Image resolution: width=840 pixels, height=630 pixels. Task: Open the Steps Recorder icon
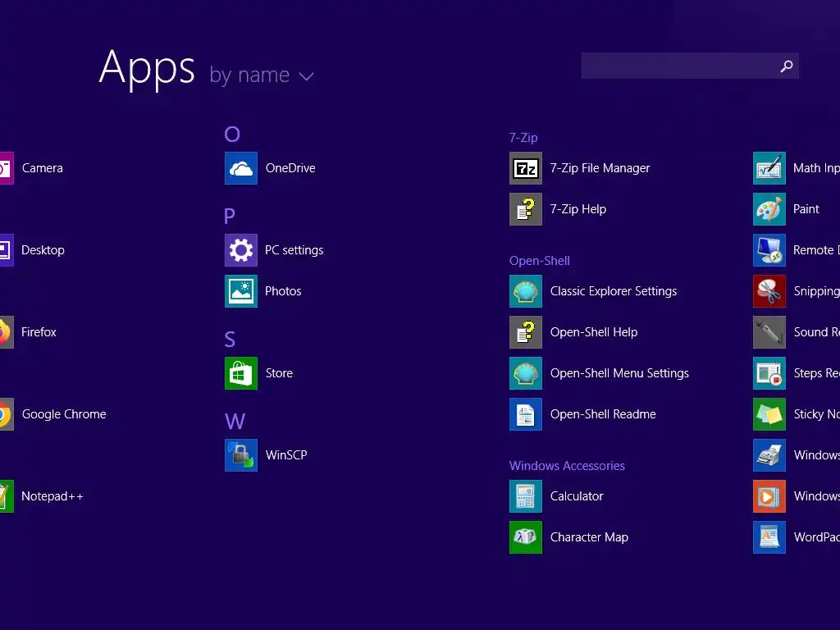tap(769, 373)
